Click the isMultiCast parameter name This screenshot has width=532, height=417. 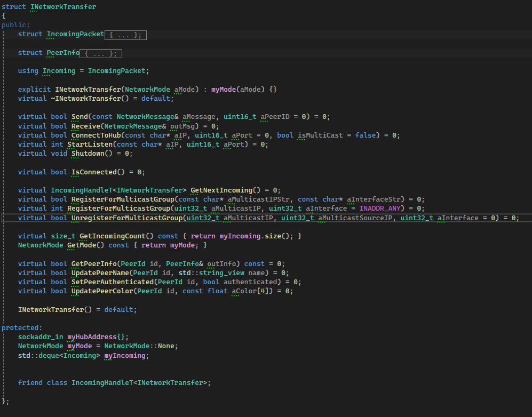pyautogui.click(x=319, y=135)
